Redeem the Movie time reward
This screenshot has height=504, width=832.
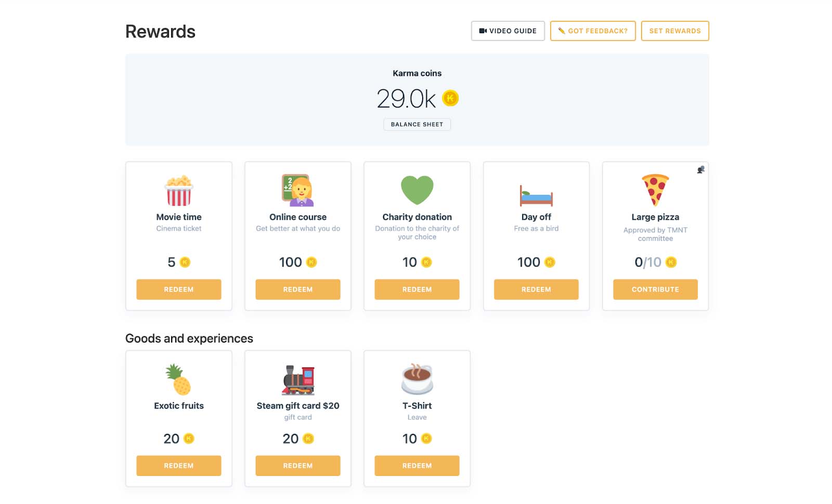[x=178, y=289]
